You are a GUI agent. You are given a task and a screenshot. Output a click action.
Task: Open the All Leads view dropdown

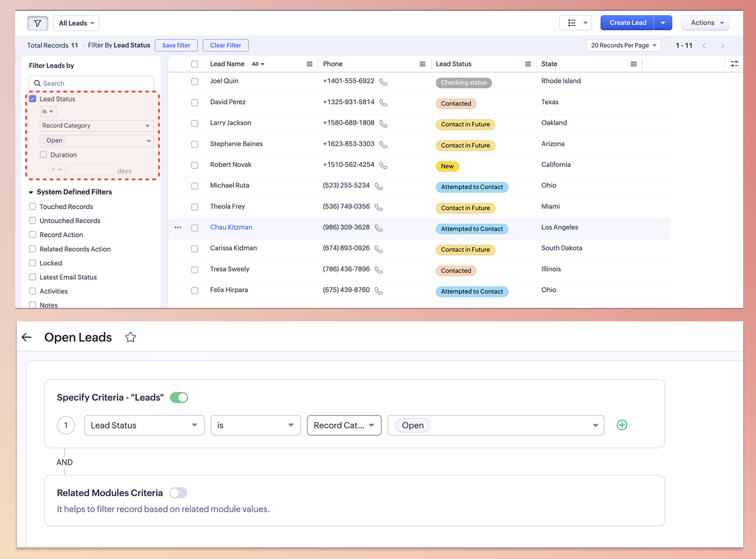tap(76, 23)
